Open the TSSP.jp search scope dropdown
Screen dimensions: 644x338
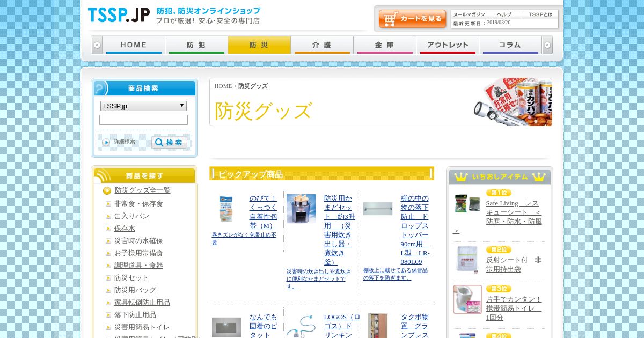pyautogui.click(x=143, y=106)
